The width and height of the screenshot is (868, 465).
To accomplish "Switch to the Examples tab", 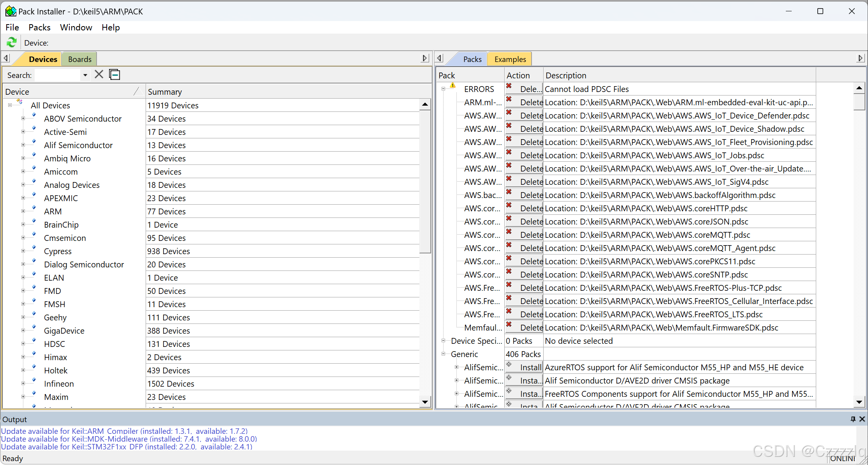I will click(x=510, y=59).
